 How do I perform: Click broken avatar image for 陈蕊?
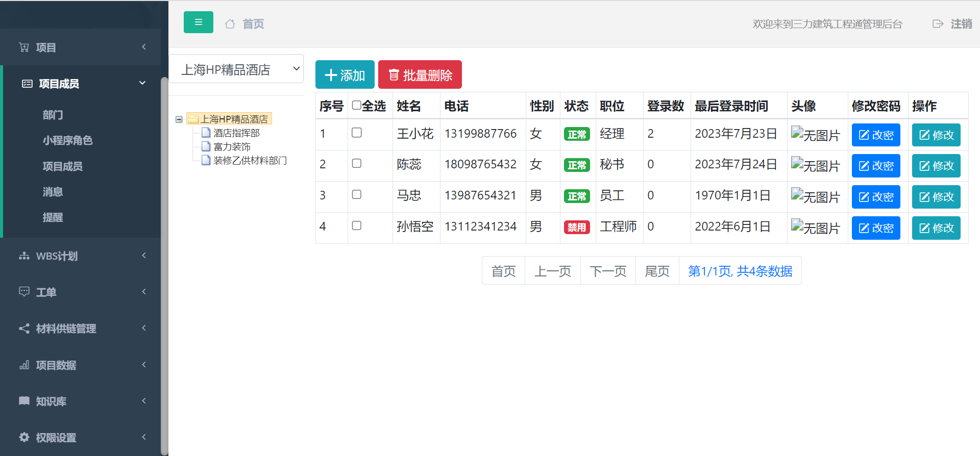(x=815, y=165)
